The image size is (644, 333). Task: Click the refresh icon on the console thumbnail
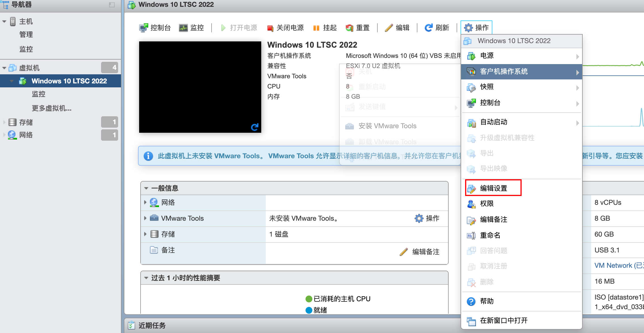(x=255, y=127)
